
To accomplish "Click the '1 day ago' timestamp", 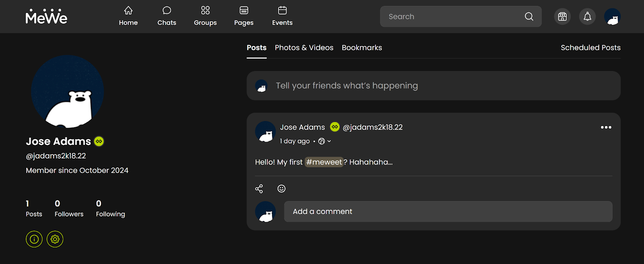I will [x=295, y=141].
